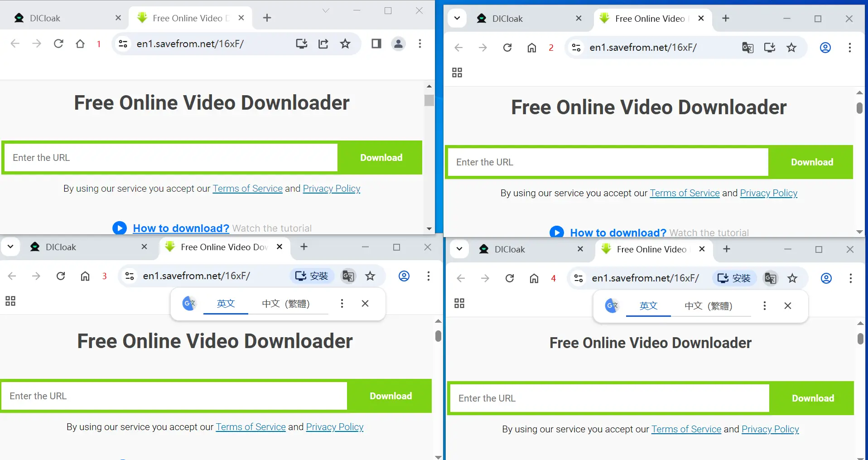The image size is (868, 460).
Task: Expand the tab search dropdown in the top-right window
Action: (x=457, y=18)
